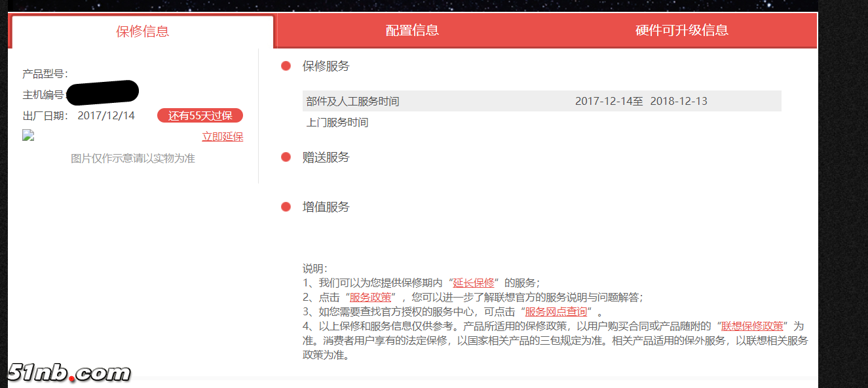868x388 pixels.
Task: Click the 2018-12-13 warranty end date
Action: click(x=678, y=102)
